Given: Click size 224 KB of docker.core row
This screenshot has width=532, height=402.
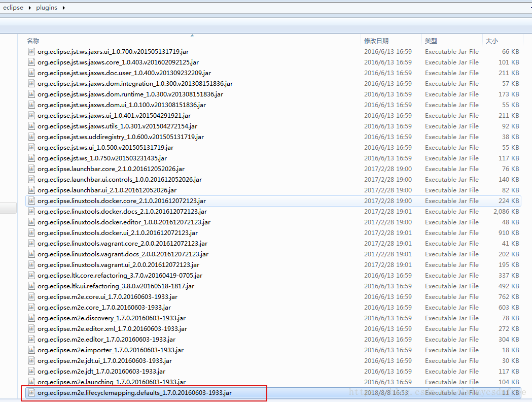Looking at the screenshot, I should (509, 200).
